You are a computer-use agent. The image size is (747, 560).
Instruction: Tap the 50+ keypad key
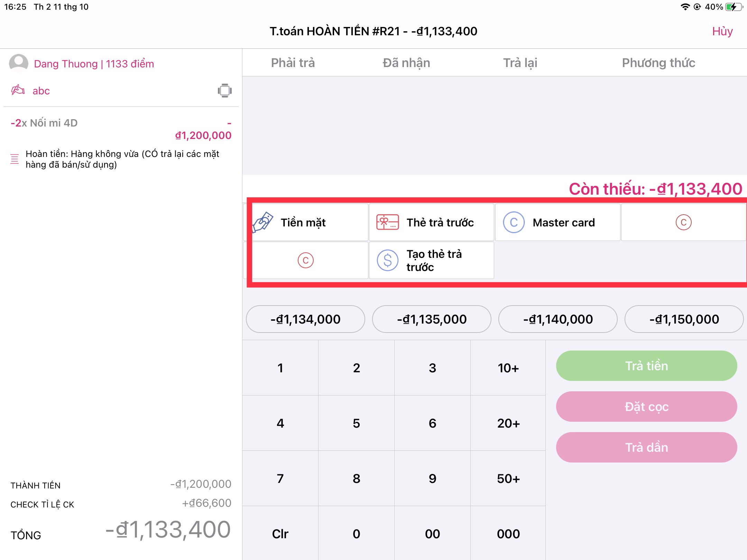[x=508, y=478]
